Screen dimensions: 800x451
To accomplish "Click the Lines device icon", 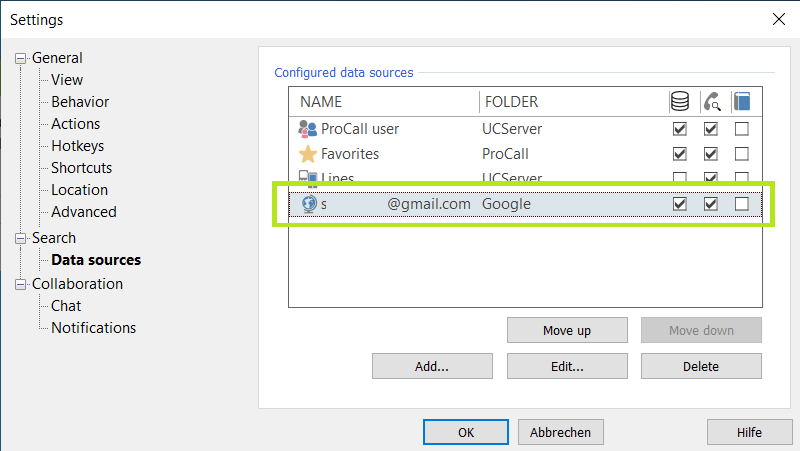I will [x=308, y=179].
